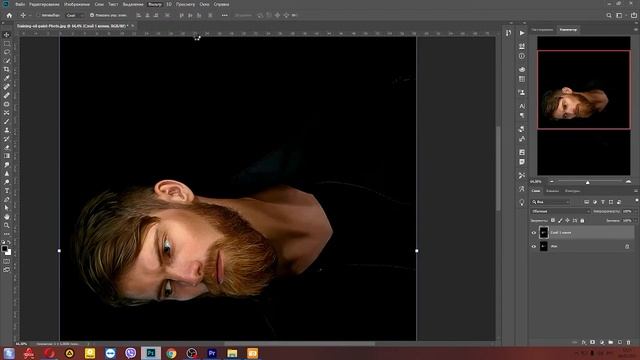Open the blend mode dropdown

(560, 211)
